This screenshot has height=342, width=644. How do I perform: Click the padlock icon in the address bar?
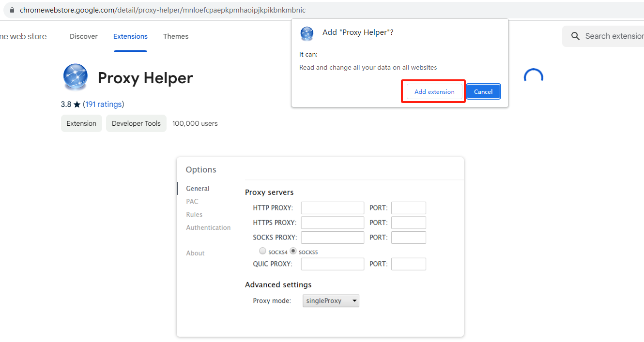[x=12, y=10]
